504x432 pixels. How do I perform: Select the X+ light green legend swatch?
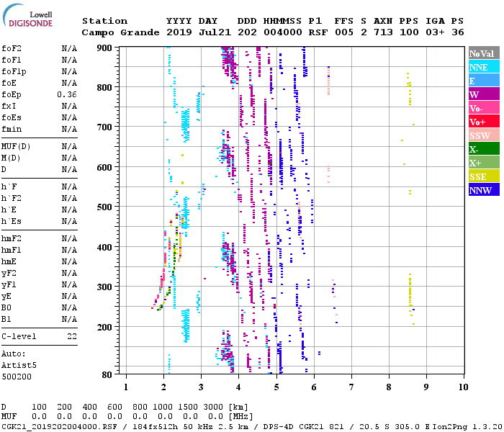coord(484,162)
